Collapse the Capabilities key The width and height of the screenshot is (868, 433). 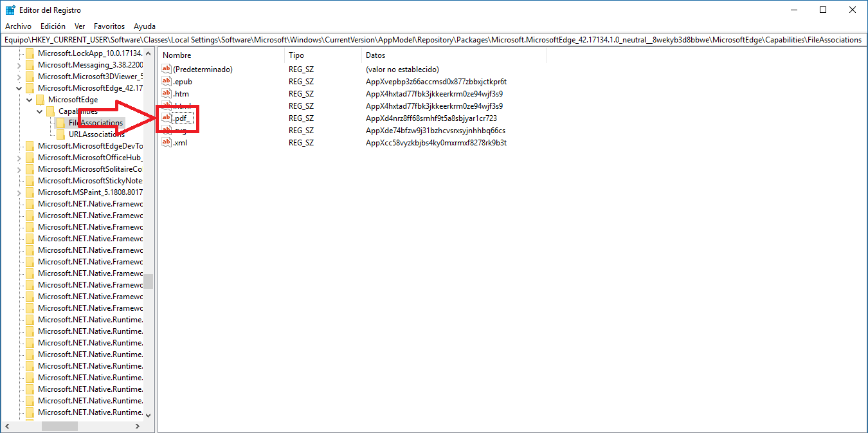pyautogui.click(x=39, y=111)
